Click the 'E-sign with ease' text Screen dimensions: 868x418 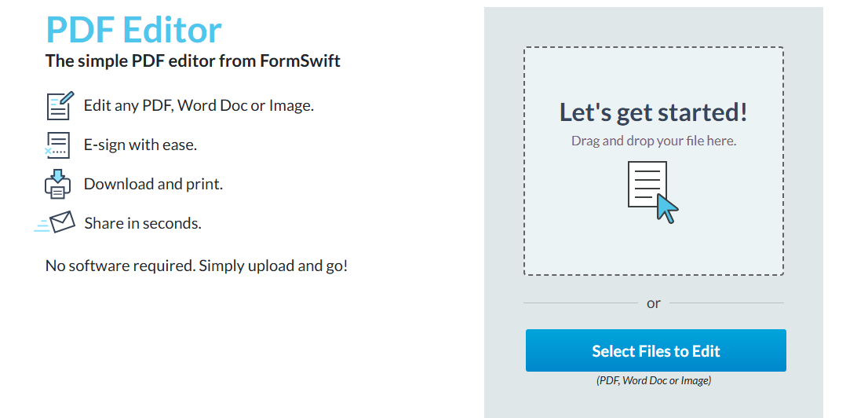click(x=140, y=145)
